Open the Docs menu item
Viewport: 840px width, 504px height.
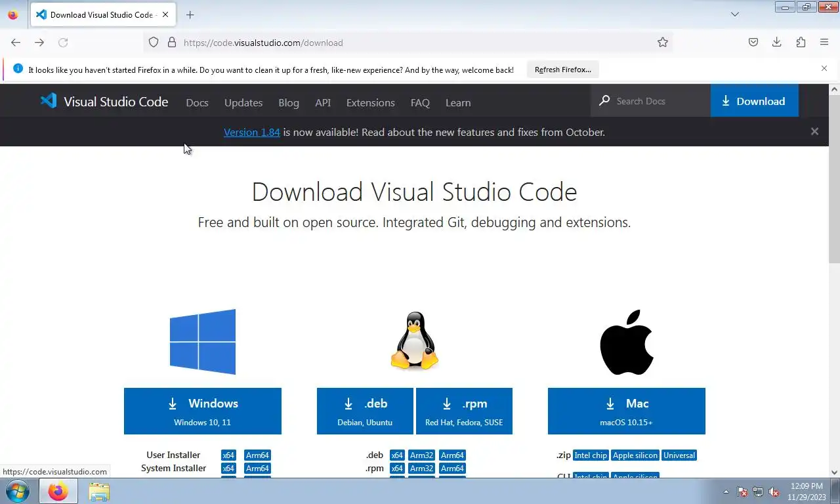[x=197, y=102]
